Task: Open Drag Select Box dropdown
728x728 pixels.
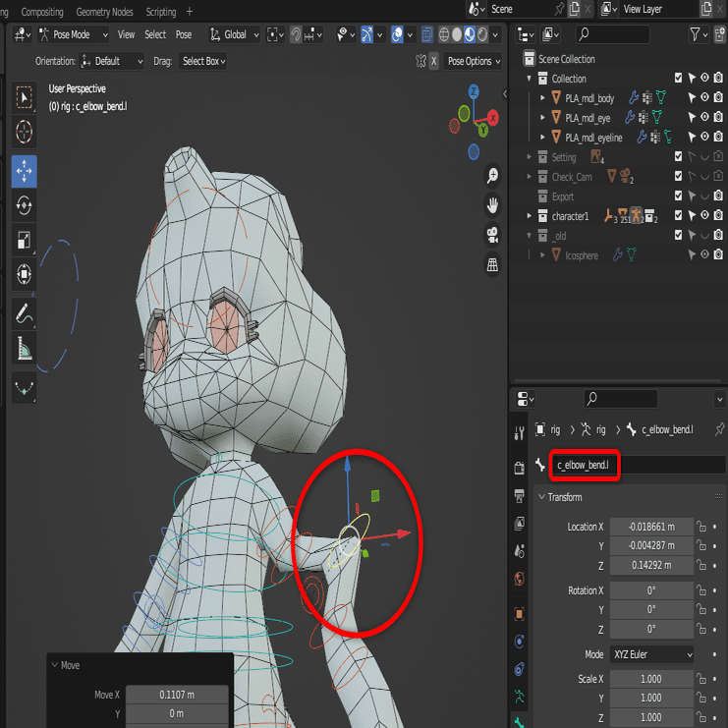Action: coord(203,61)
